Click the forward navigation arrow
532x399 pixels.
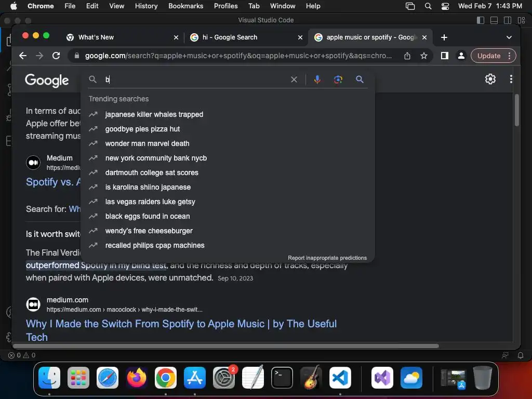click(x=39, y=56)
